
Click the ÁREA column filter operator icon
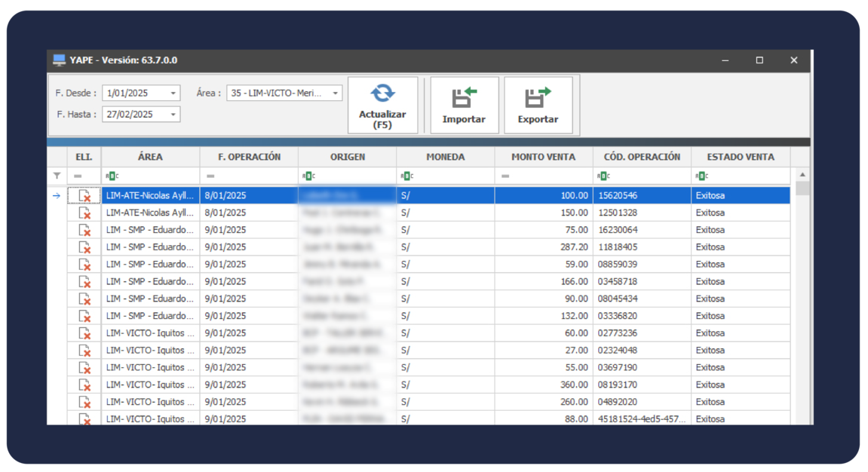click(112, 176)
